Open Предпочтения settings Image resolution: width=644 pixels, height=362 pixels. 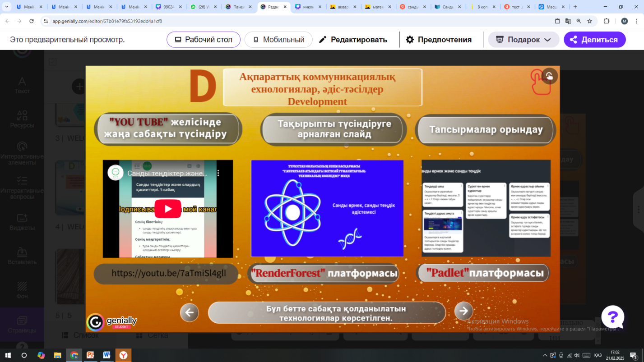(439, 40)
